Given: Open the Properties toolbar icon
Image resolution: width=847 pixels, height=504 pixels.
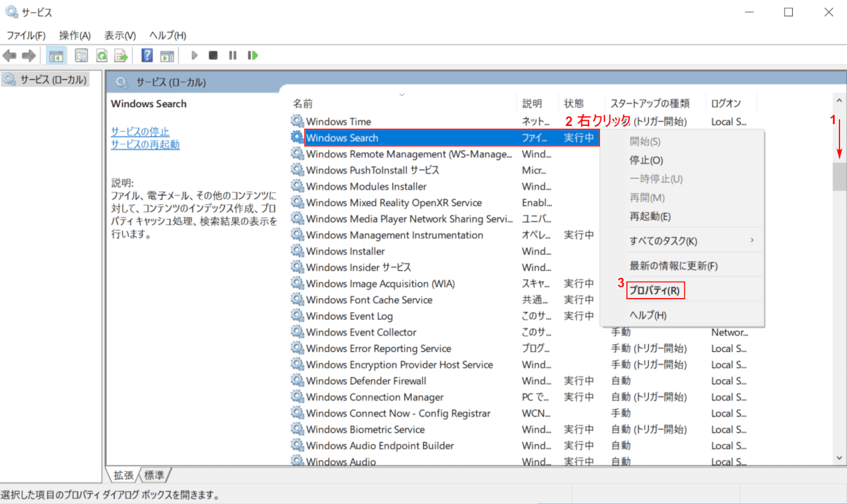Looking at the screenshot, I should pyautogui.click(x=81, y=55).
